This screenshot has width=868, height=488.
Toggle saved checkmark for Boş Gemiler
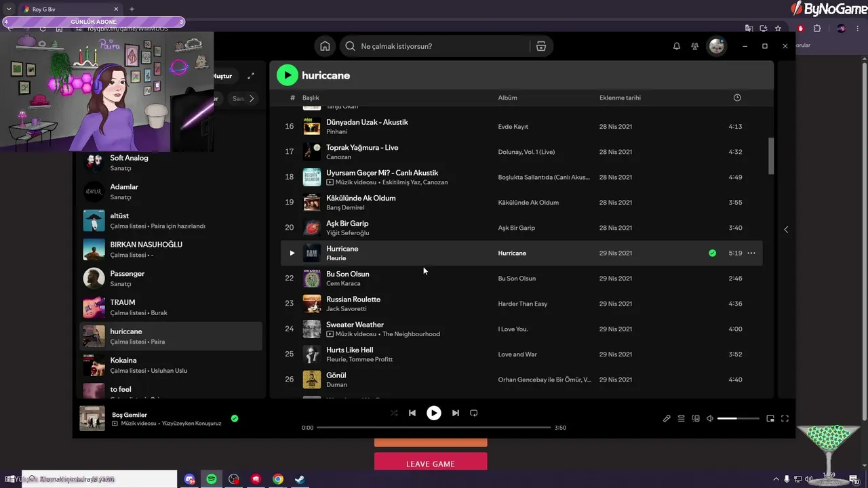tap(235, 418)
